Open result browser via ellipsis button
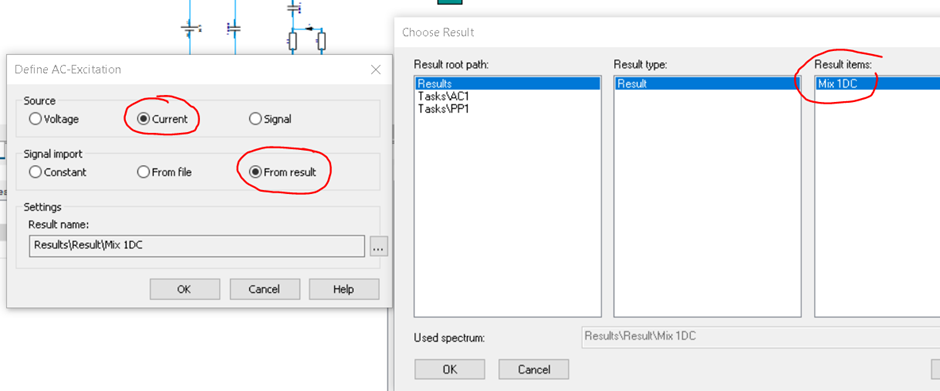This screenshot has width=940, height=391. (x=378, y=246)
